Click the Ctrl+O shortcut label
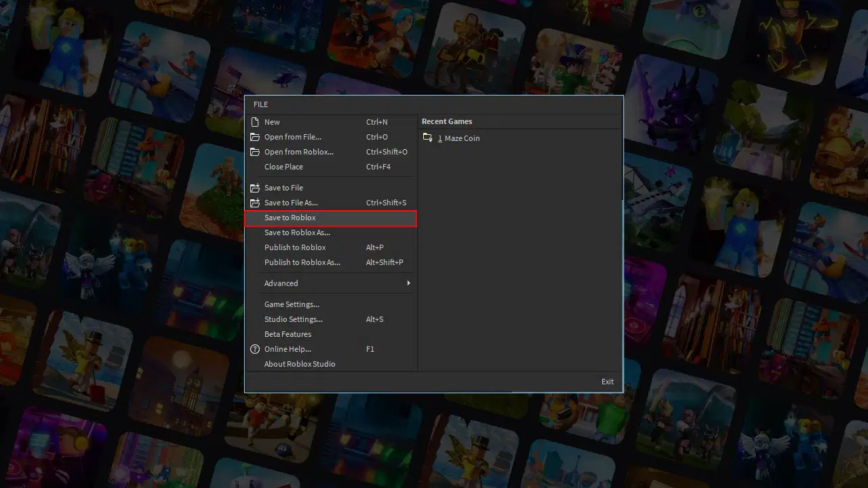 pyautogui.click(x=377, y=137)
